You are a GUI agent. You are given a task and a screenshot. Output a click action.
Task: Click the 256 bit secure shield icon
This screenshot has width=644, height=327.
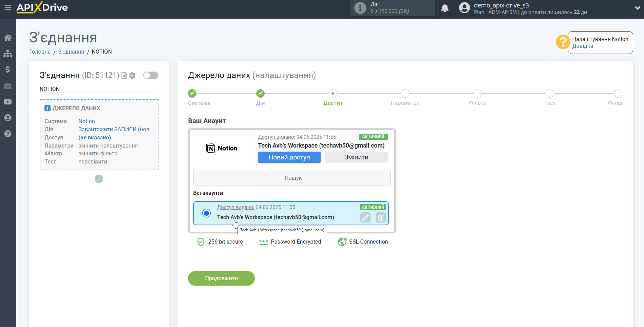(x=201, y=242)
